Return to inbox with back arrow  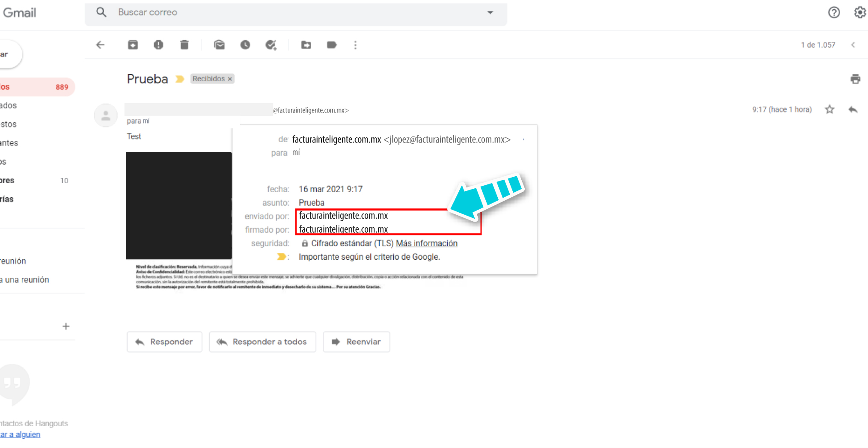click(x=100, y=45)
